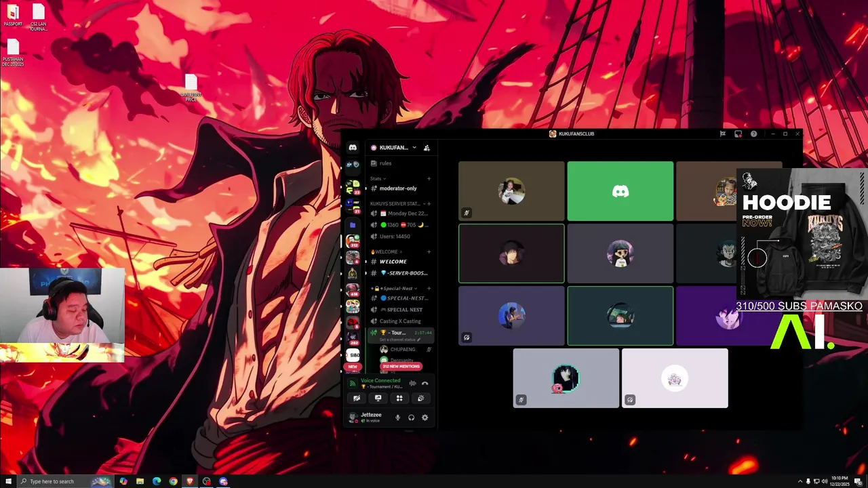Click Voice Connected status text
Screen dimensions: 868x488
(380, 381)
